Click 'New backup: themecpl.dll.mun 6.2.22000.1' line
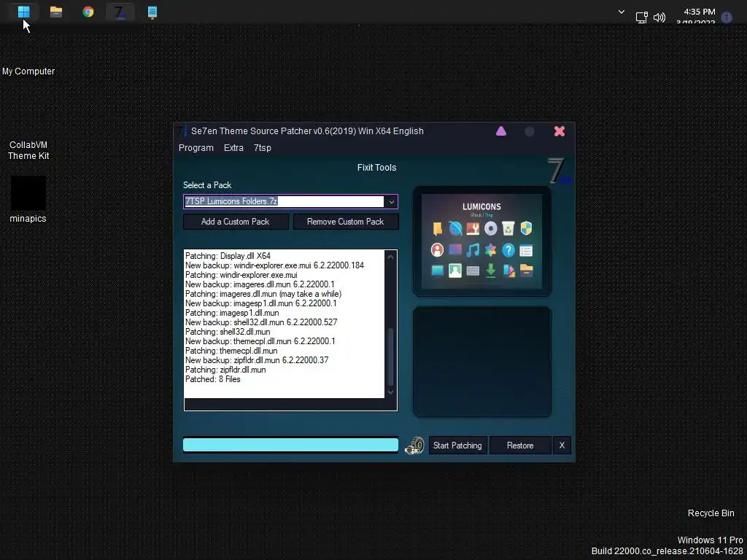 [x=260, y=341]
